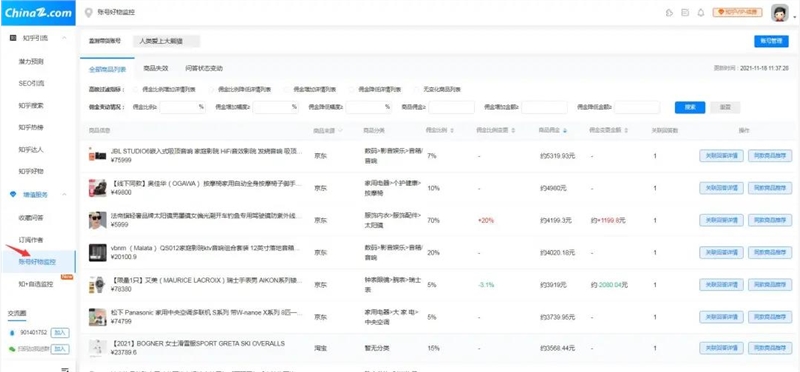Viewport: 800px width, 372px height.
Task: Click 加入 next to the WeChat group
Action: [60, 349]
